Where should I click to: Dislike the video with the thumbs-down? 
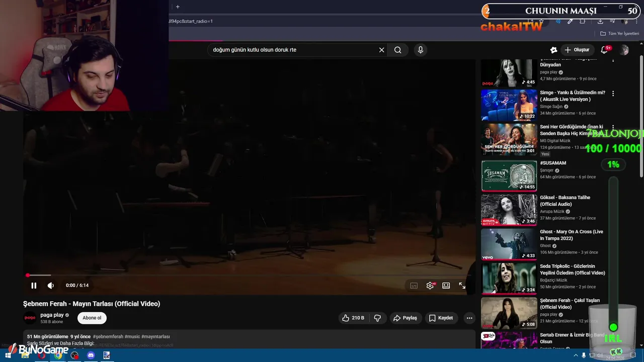point(377,318)
